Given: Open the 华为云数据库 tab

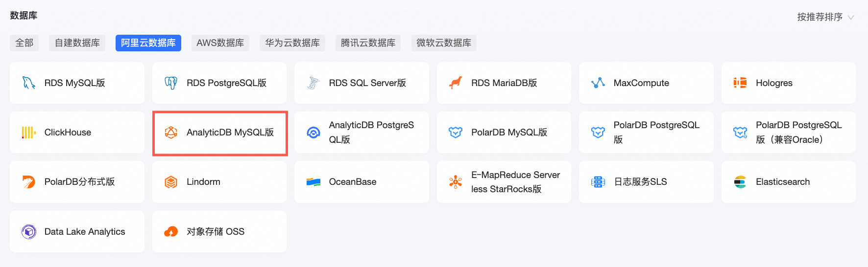Looking at the screenshot, I should [x=292, y=43].
